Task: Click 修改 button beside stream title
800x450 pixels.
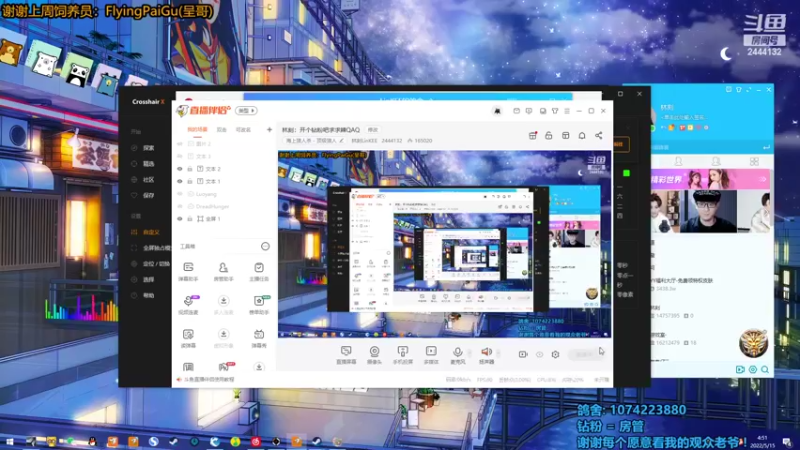Action: (x=373, y=130)
